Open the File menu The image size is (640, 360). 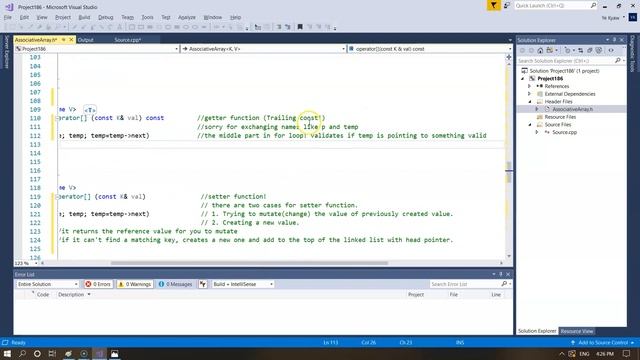tap(8, 17)
